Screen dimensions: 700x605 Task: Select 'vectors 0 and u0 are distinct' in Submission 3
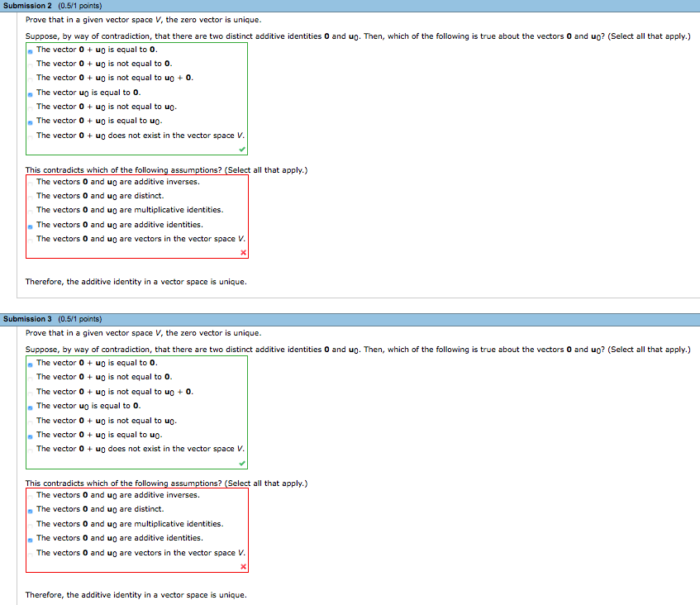29,509
